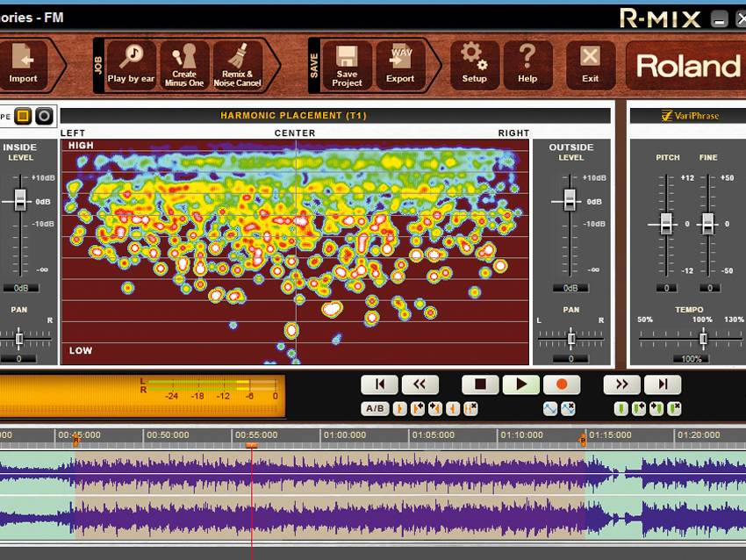
Task: Jump to next green marker
Action: tap(656, 409)
